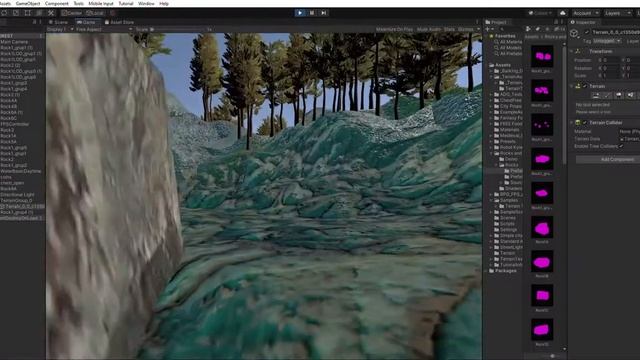Select Directional Light in the Hierarchy
This screenshot has width=640, height=360.
point(17,195)
